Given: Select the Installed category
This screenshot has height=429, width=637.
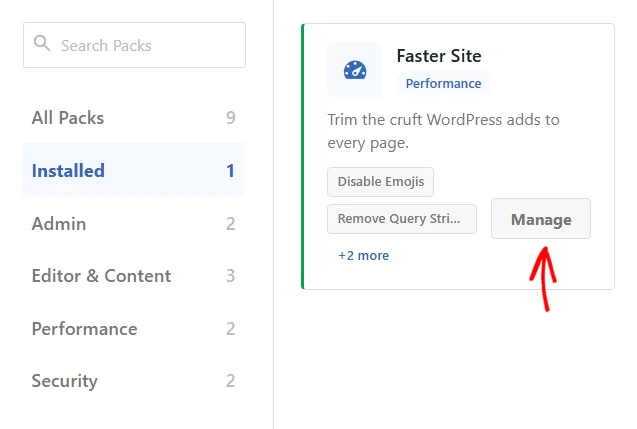Looking at the screenshot, I should click(x=134, y=170).
